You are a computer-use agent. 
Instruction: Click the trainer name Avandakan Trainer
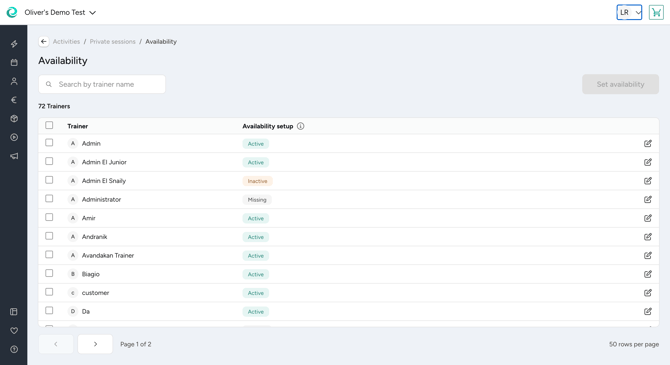point(108,255)
